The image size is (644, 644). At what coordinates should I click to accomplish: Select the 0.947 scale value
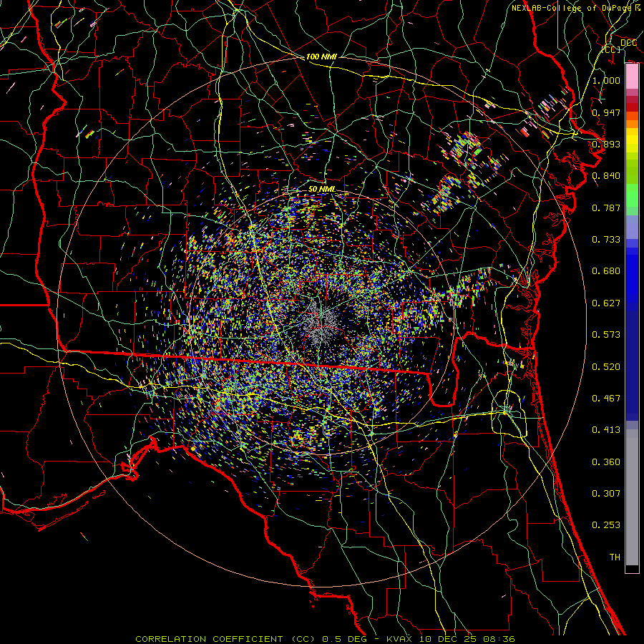[606, 112]
